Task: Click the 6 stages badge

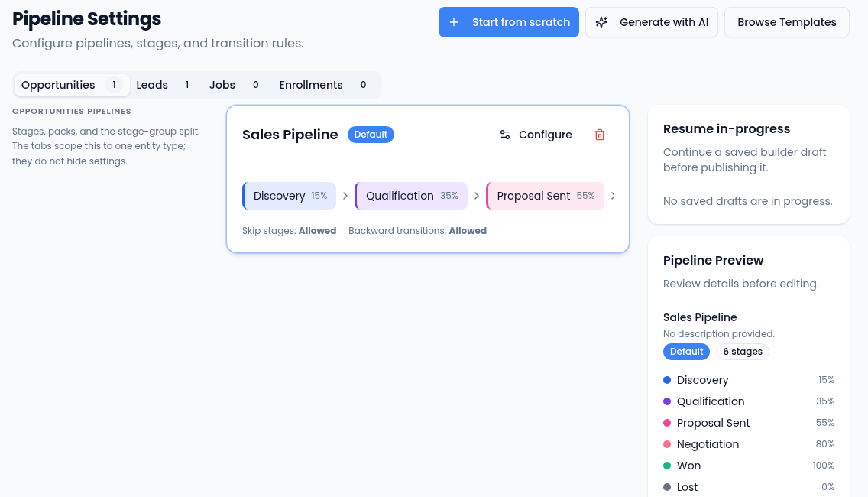Action: (x=743, y=351)
